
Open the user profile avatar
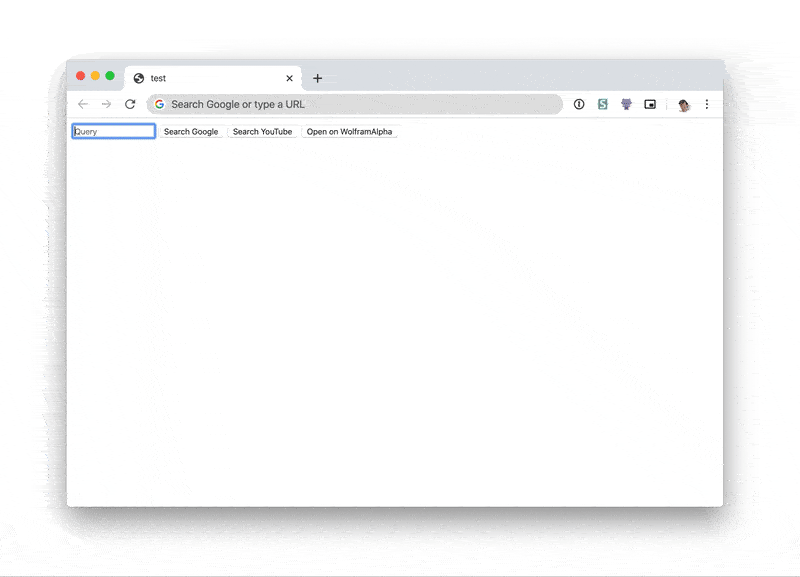pos(684,105)
